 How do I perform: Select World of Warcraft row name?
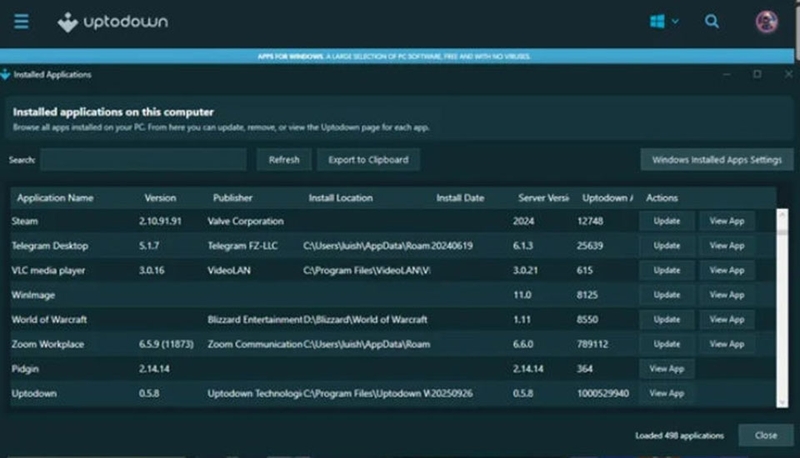(49, 319)
